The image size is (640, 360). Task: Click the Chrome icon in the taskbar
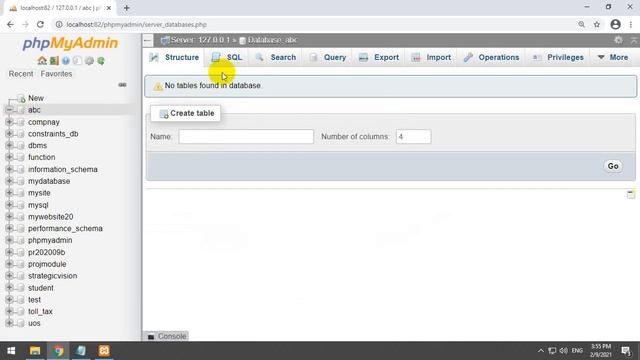tap(58, 351)
